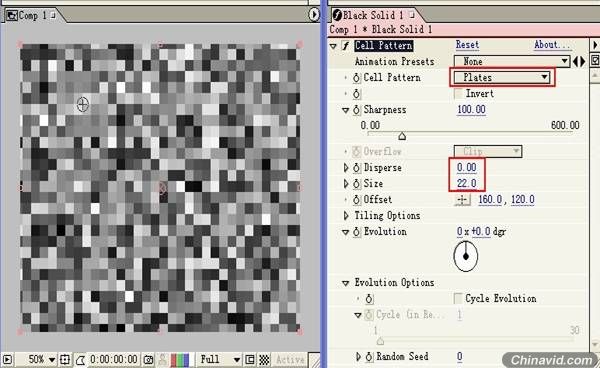The image size is (600, 368).
Task: Click the Reset link
Action: (x=467, y=45)
